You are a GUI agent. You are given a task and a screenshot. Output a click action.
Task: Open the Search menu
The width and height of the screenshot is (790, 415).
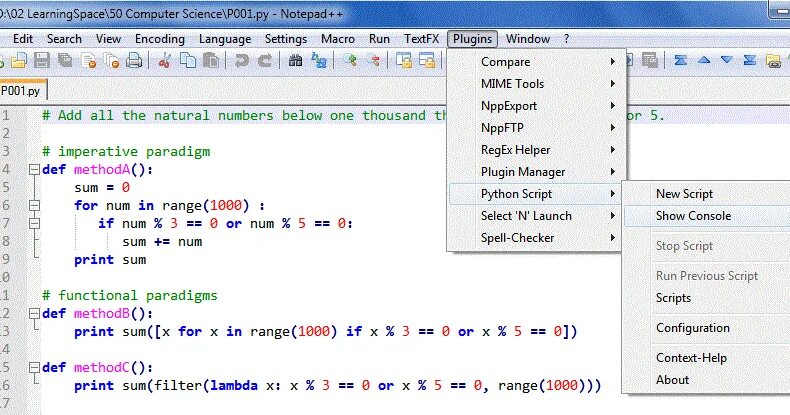pos(64,39)
